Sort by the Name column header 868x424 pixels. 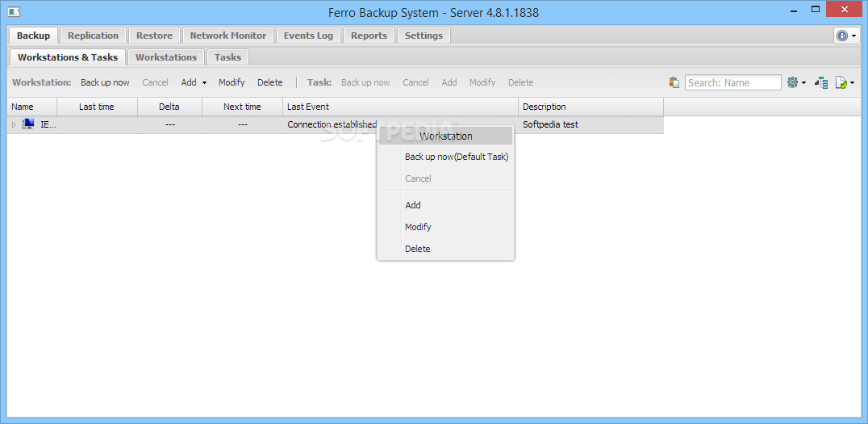(x=32, y=107)
